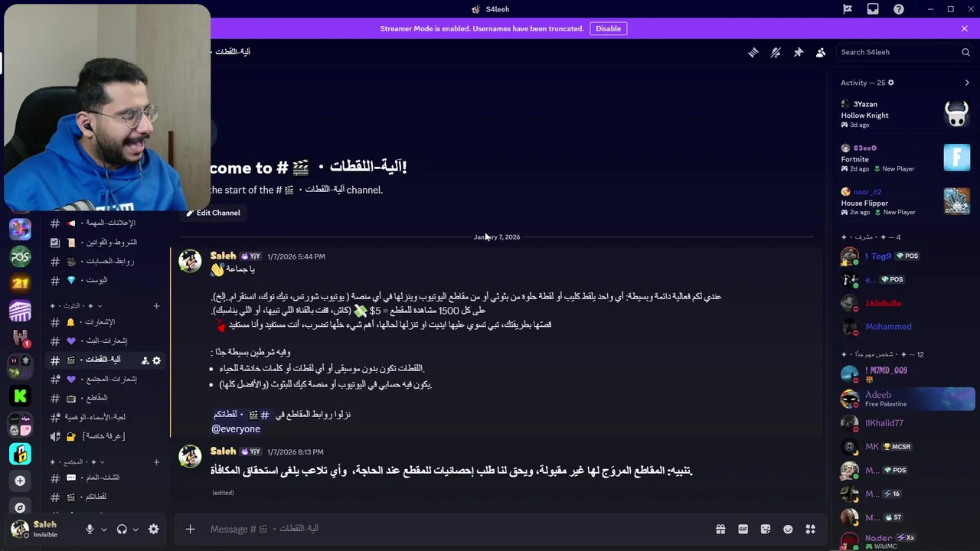Toggle headphone deafen in user panel
The image size is (980, 551).
point(122,529)
